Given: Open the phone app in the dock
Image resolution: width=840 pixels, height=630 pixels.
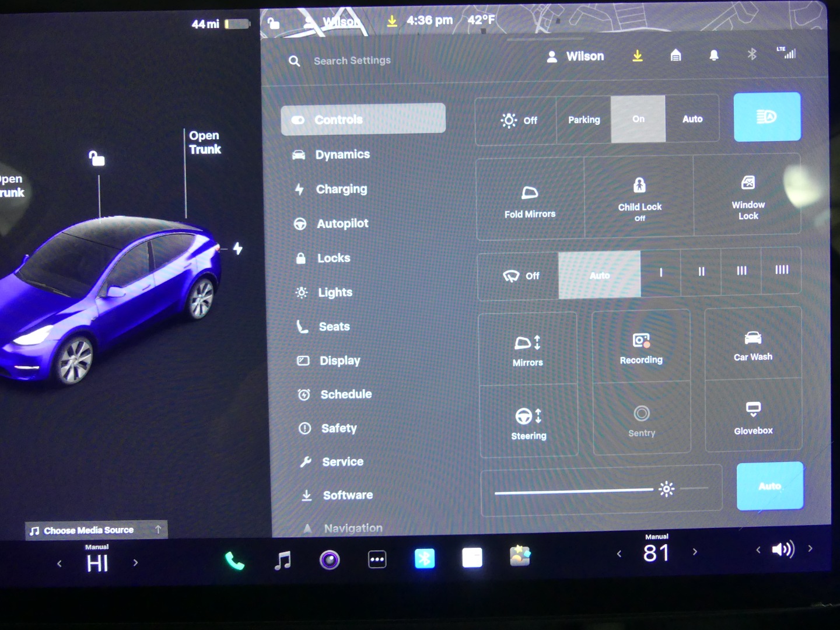Looking at the screenshot, I should (x=235, y=561).
